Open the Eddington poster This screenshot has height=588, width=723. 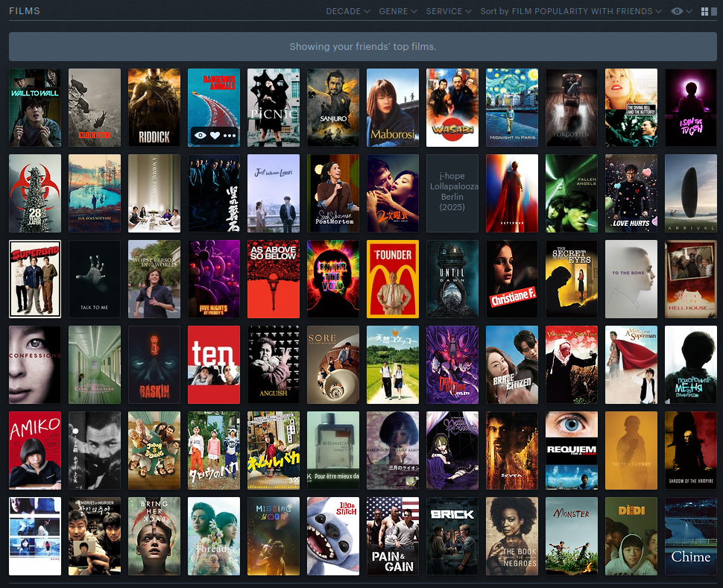click(95, 108)
